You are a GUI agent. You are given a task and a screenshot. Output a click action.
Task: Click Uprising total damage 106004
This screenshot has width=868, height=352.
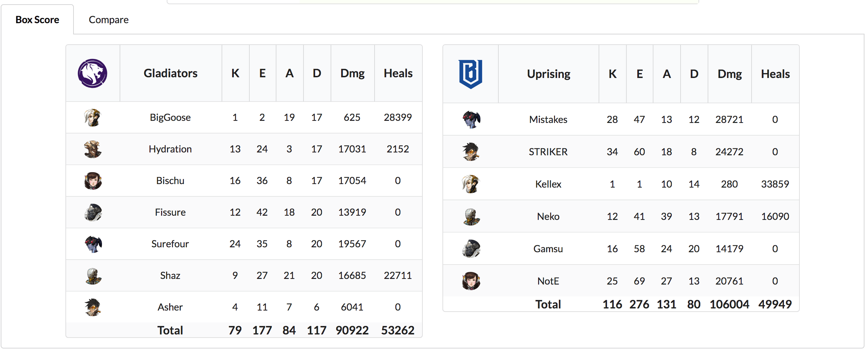729,304
